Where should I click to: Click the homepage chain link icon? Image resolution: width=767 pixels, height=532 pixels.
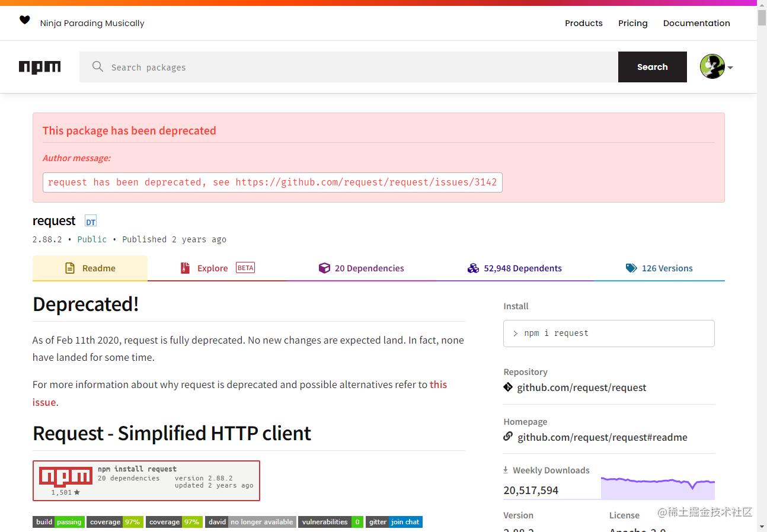tap(508, 437)
